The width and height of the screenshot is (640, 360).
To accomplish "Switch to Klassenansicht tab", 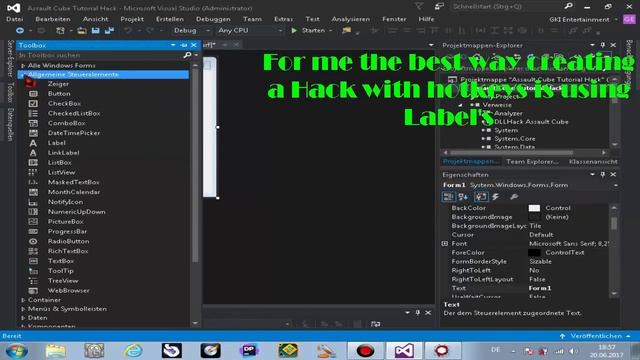I will click(x=593, y=162).
